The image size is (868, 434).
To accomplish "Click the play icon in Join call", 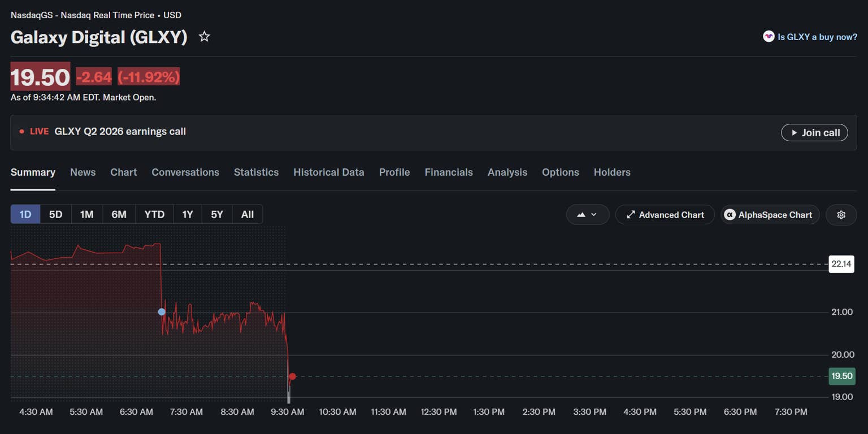I will click(795, 133).
